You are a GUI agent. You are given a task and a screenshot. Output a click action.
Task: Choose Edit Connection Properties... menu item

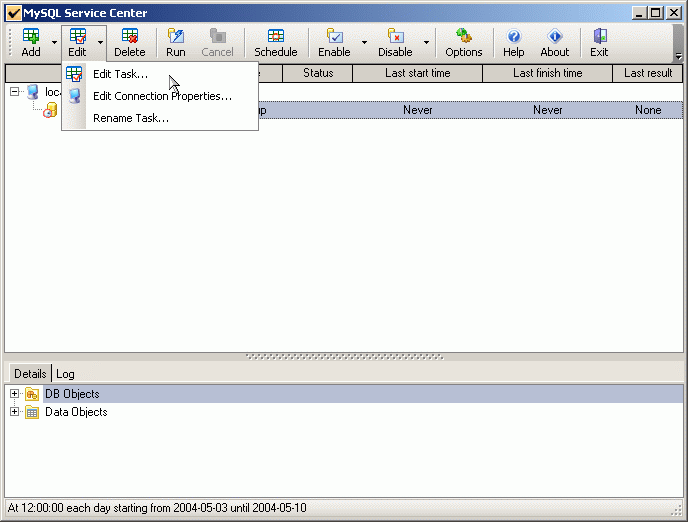pyautogui.click(x=162, y=96)
